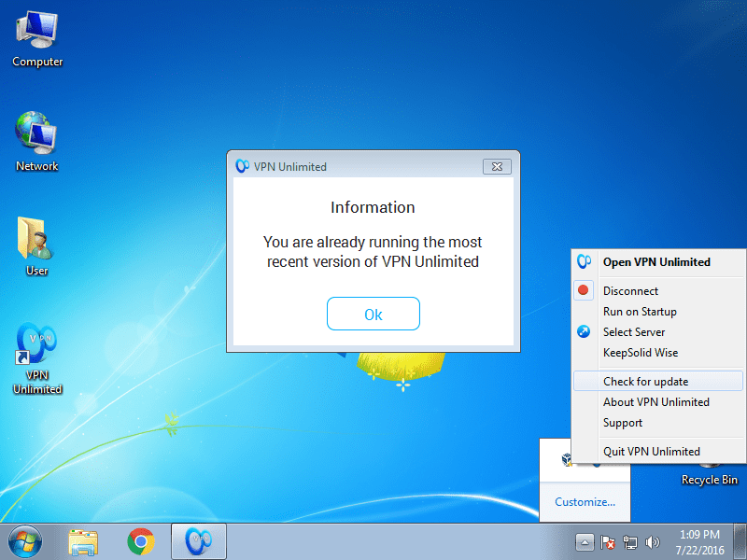Open VPN Unlimited from the taskbar
The height and width of the screenshot is (560, 747).
point(198,541)
